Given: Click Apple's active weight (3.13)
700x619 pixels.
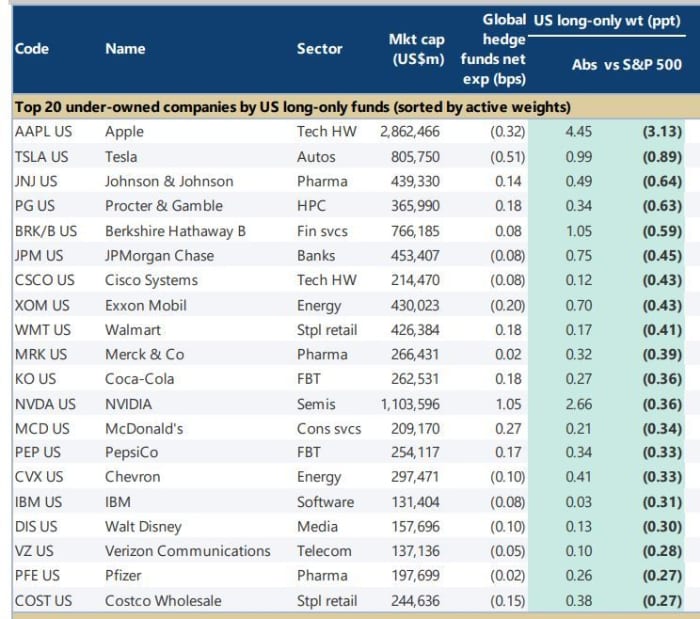Looking at the screenshot, I should point(662,132).
